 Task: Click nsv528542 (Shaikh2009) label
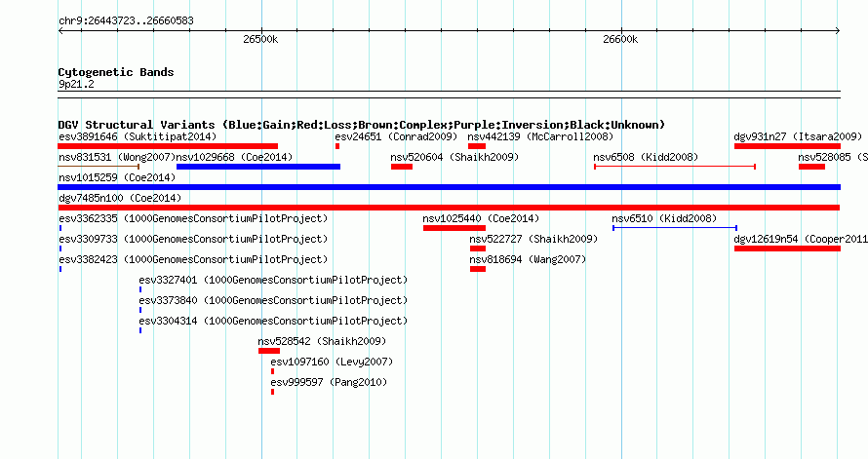(x=322, y=341)
